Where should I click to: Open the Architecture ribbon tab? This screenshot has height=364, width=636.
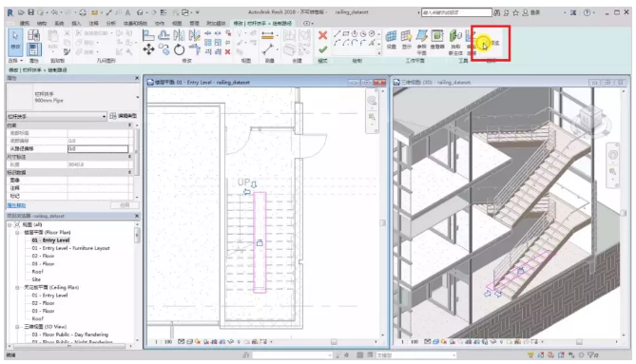(25, 24)
